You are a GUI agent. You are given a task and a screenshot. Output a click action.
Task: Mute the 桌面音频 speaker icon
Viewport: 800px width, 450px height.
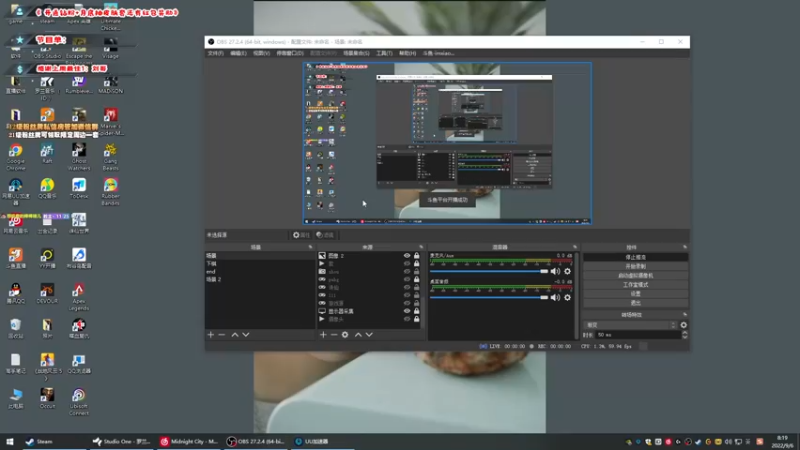point(555,297)
